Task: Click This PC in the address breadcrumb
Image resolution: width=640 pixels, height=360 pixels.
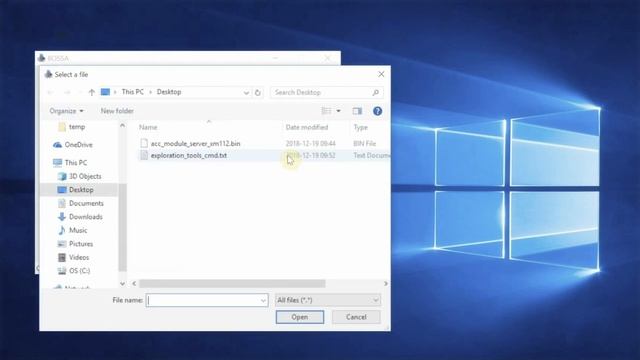Action: [x=133, y=92]
